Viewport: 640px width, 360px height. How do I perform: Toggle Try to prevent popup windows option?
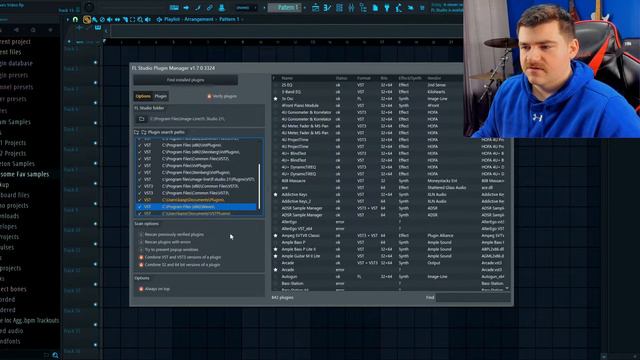click(141, 250)
